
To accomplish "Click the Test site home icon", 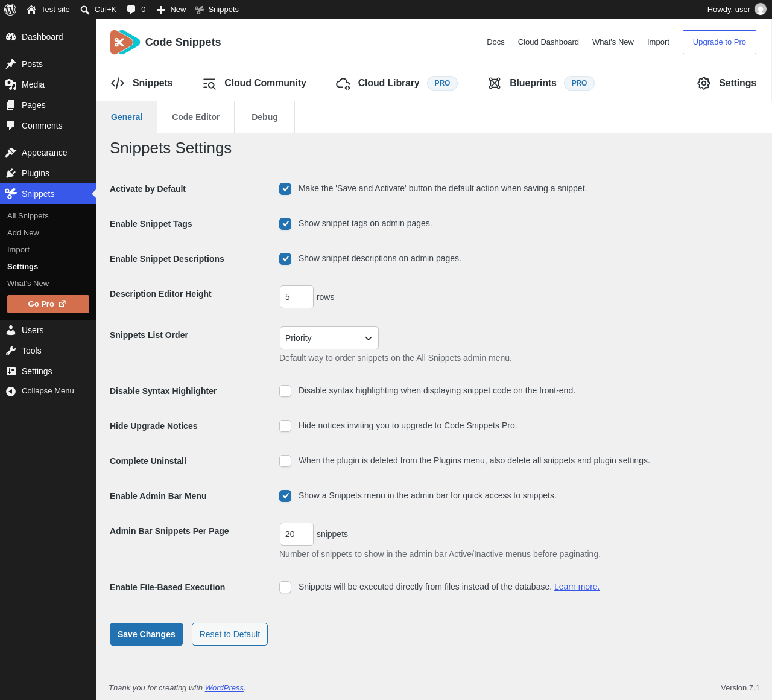I will click(31, 10).
